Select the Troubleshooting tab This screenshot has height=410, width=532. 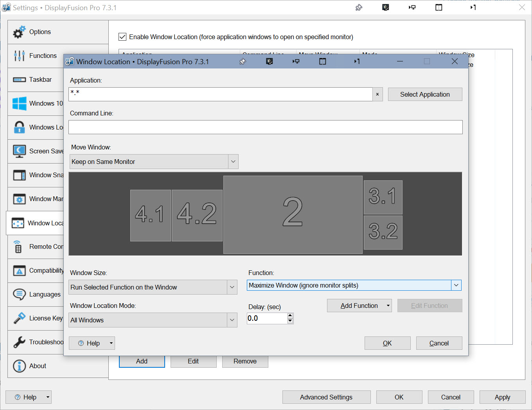36,342
